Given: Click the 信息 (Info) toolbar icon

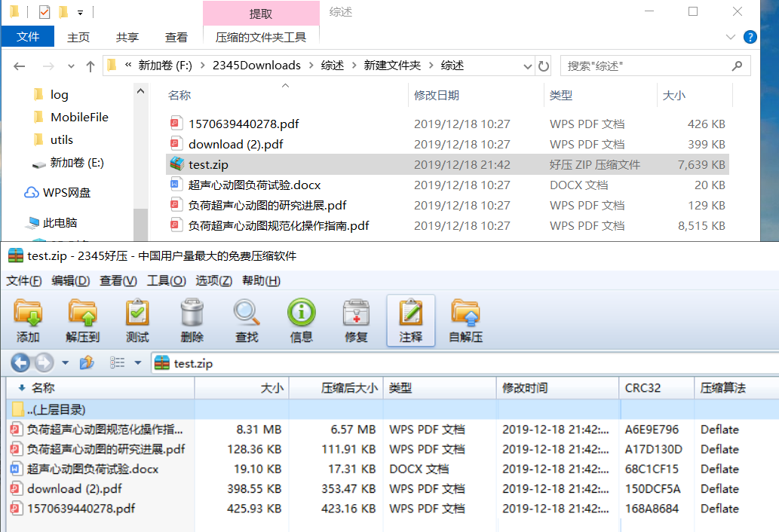Looking at the screenshot, I should [x=301, y=318].
